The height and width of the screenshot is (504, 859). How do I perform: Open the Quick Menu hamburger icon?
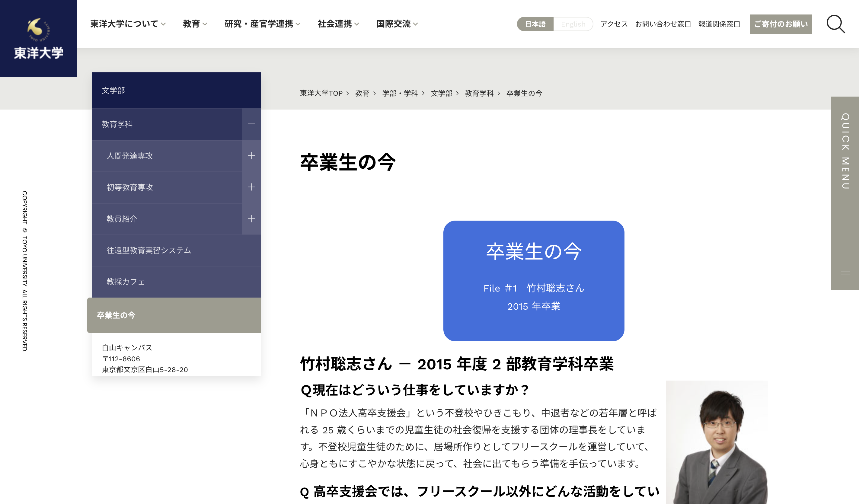tap(845, 275)
